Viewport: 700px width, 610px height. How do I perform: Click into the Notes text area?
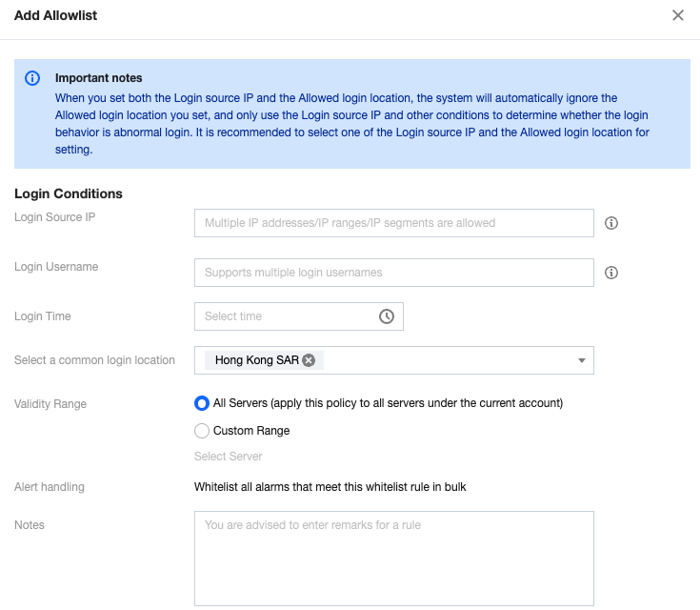[x=393, y=559]
